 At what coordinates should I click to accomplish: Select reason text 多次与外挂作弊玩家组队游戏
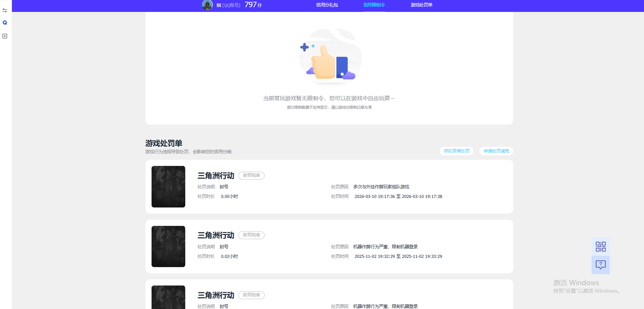[x=381, y=187]
